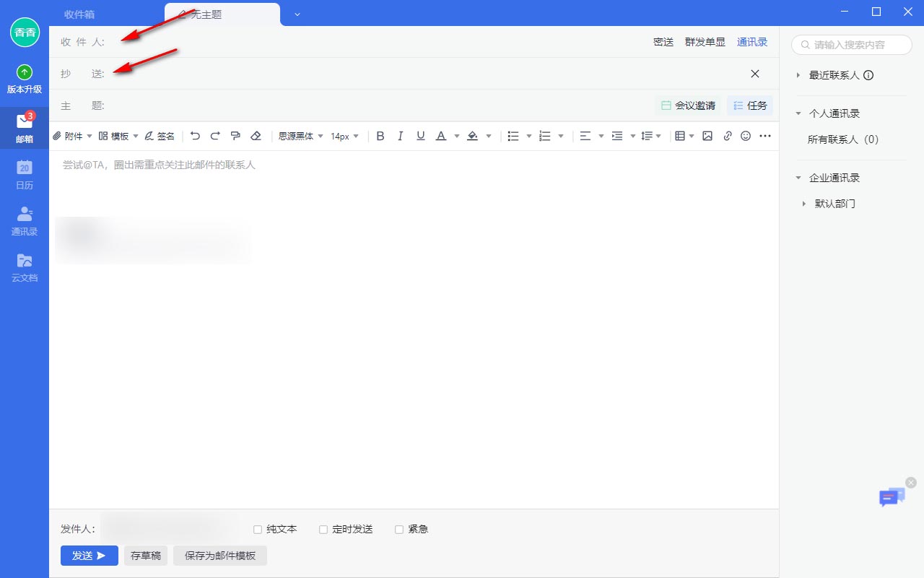Insert a table
This screenshot has height=578, width=924.
point(679,136)
